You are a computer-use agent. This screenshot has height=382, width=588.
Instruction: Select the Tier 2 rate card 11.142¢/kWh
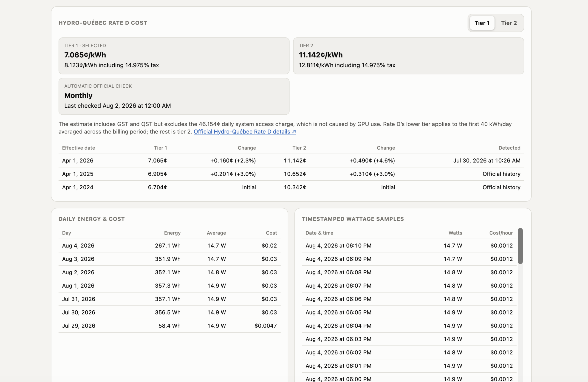tap(408, 56)
